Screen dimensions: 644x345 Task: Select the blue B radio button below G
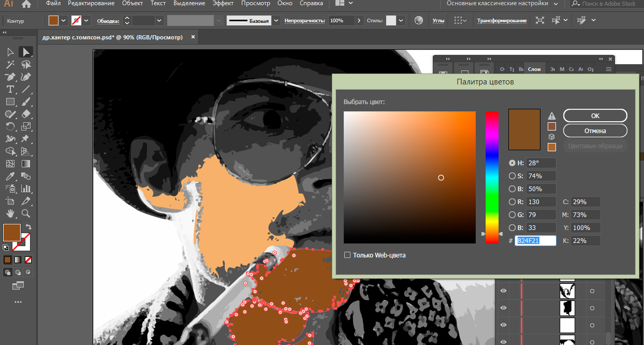click(x=512, y=228)
